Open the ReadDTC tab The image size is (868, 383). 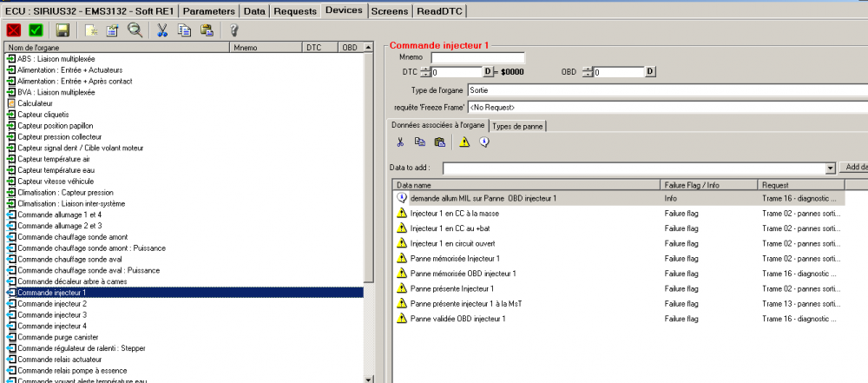click(x=441, y=10)
